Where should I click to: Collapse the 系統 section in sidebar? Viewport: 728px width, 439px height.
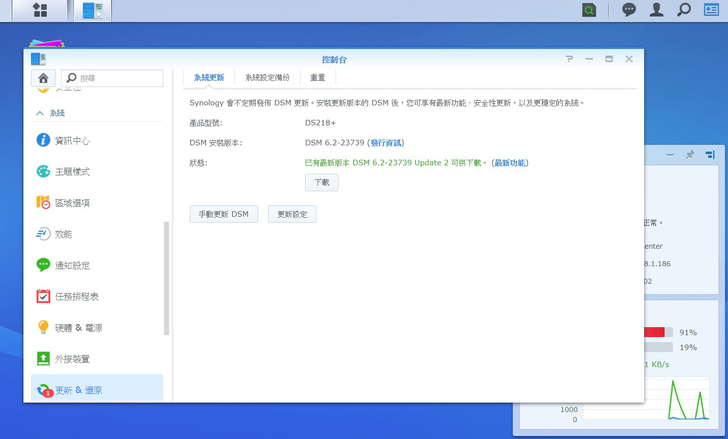(40, 113)
